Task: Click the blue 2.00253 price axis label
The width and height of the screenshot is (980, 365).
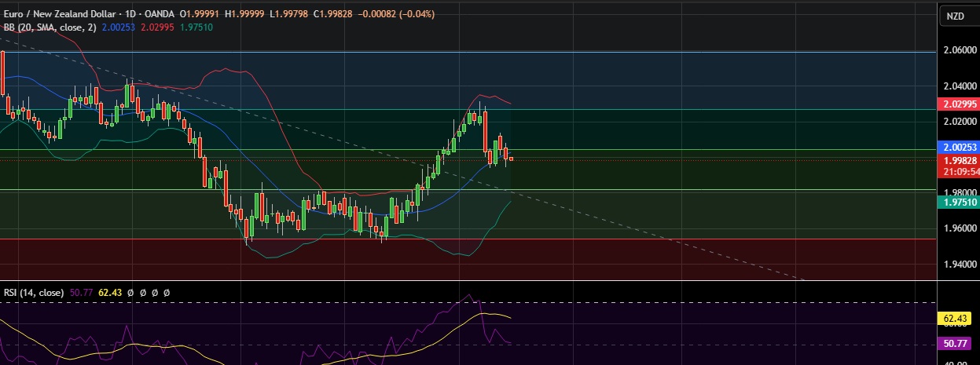Action: coord(959,147)
